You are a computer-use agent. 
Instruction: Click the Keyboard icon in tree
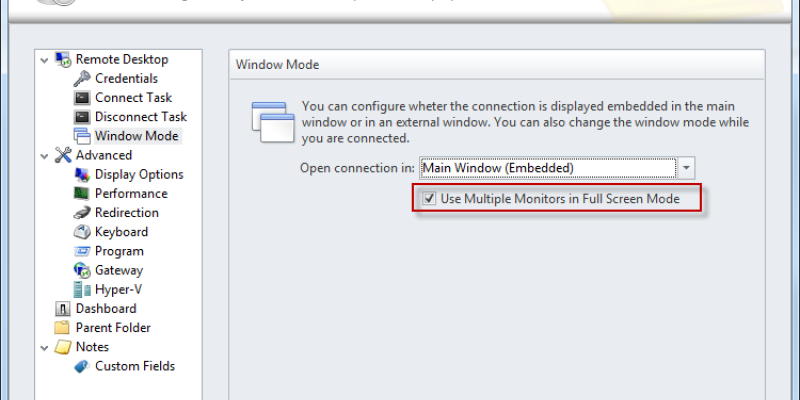coord(82,232)
